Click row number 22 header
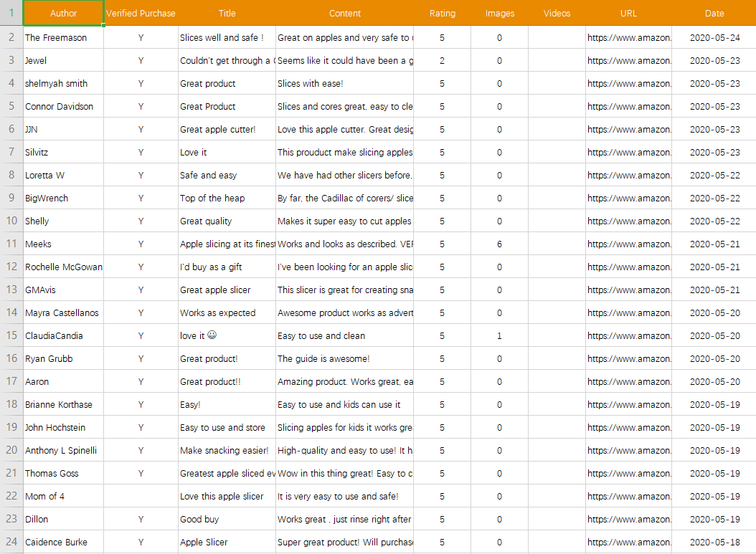 pos(11,496)
